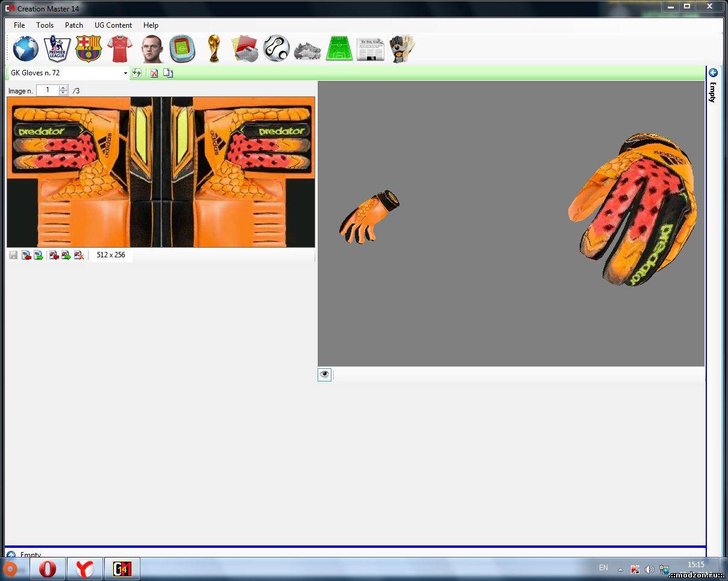Click the clock showing 15:15
The height and width of the screenshot is (581, 728).
click(x=695, y=565)
